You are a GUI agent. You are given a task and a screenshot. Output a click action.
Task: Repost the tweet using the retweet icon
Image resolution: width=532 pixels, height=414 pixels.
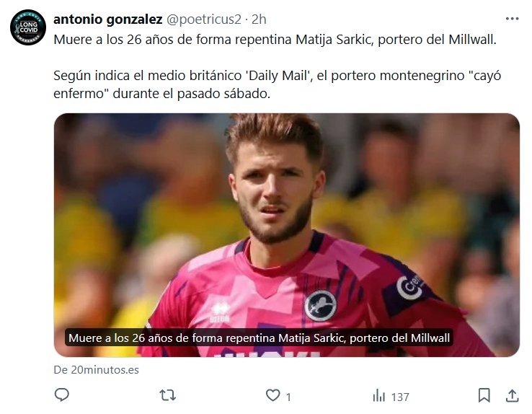(167, 396)
